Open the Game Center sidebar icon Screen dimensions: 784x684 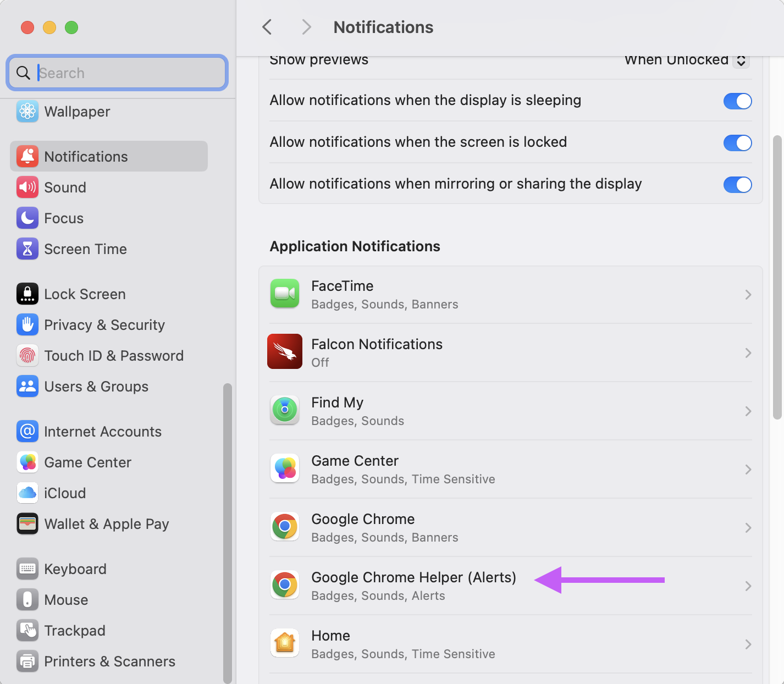(x=27, y=462)
